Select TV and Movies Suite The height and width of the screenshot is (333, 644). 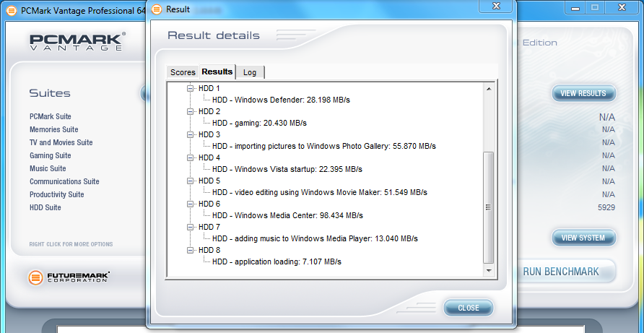tap(61, 142)
